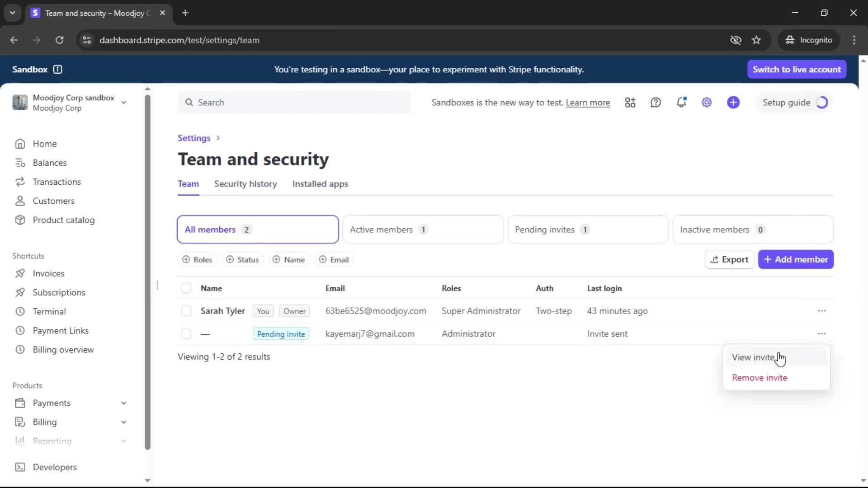Open Customers in the sidebar
This screenshot has height=488, width=868.
(x=53, y=201)
